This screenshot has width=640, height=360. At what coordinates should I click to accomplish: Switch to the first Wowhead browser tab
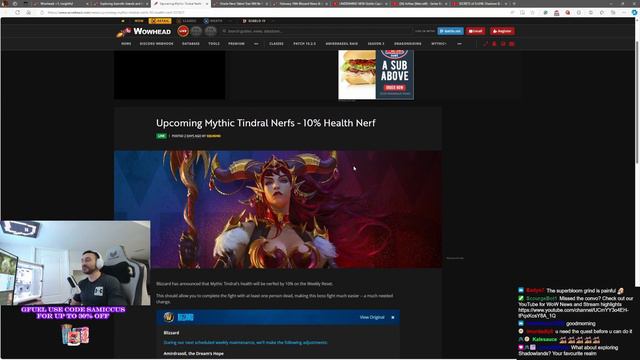61,4
